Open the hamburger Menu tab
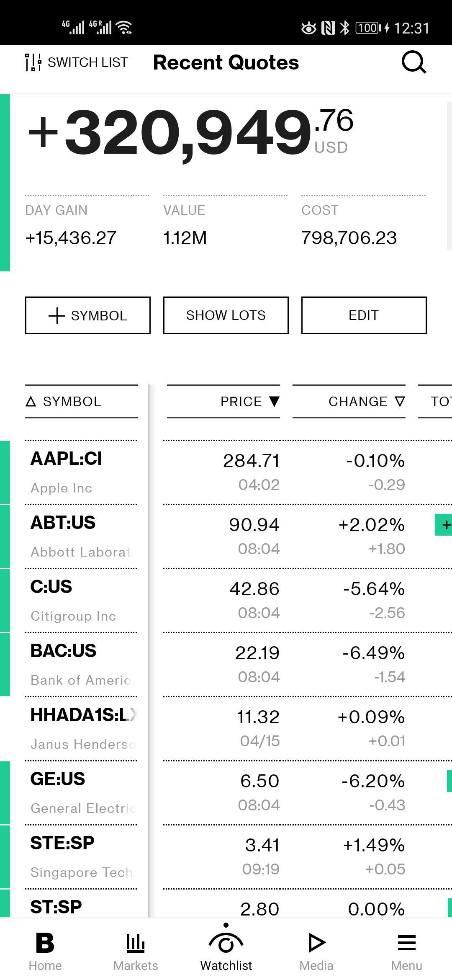Screen dimensions: 452x980 point(406,951)
